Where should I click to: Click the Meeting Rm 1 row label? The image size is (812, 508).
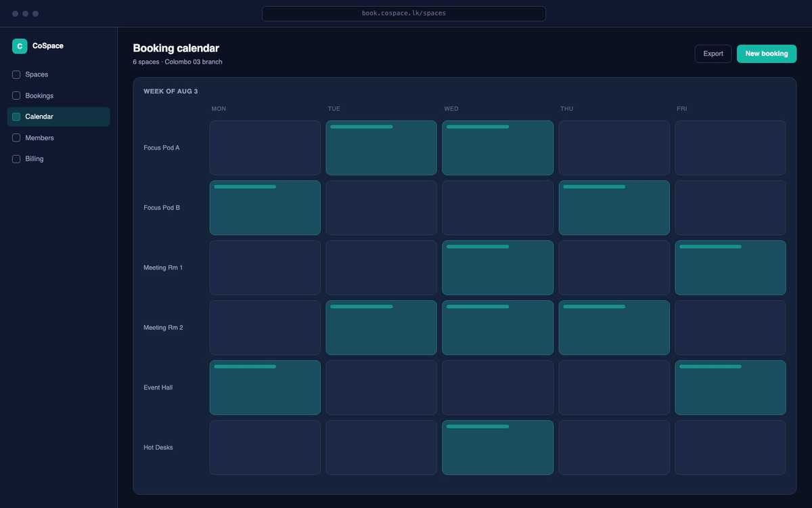(163, 268)
